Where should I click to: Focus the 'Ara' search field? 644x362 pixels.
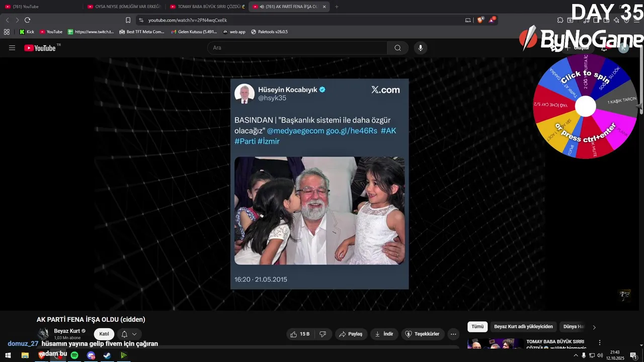(297, 48)
